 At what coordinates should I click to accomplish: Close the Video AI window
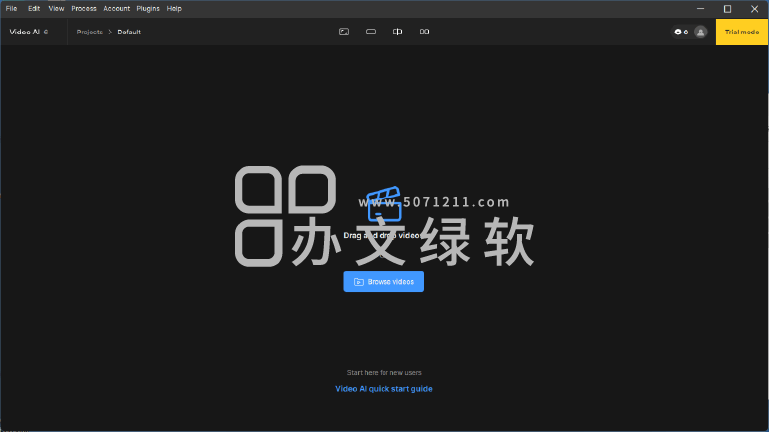[754, 9]
